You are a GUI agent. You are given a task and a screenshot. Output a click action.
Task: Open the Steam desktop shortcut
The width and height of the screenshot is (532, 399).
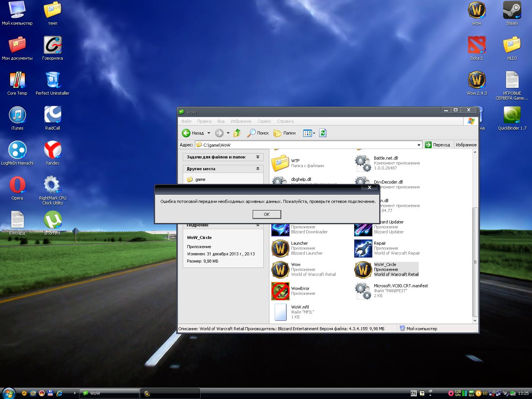pyautogui.click(x=512, y=13)
